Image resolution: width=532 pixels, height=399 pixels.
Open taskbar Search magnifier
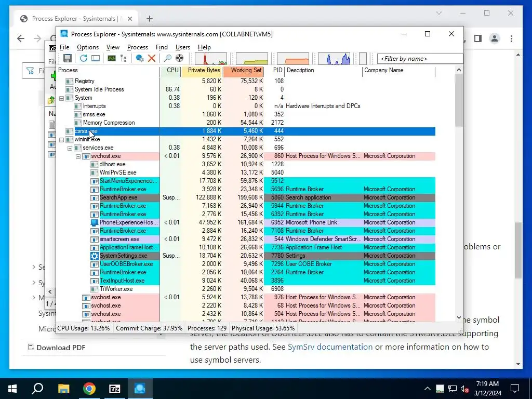point(37,389)
